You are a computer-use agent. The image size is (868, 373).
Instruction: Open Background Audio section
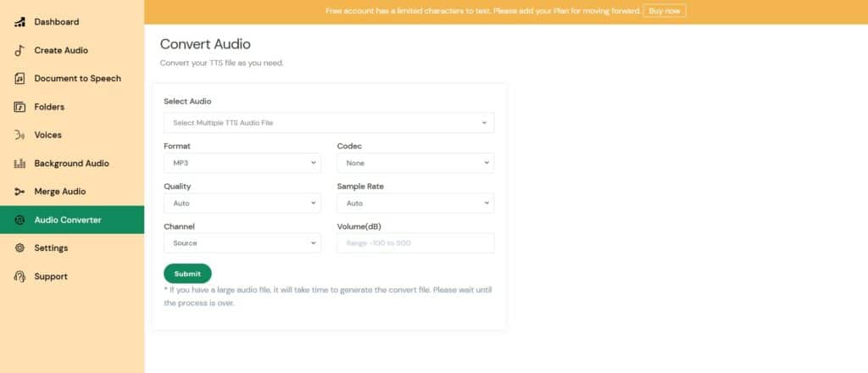tap(72, 164)
